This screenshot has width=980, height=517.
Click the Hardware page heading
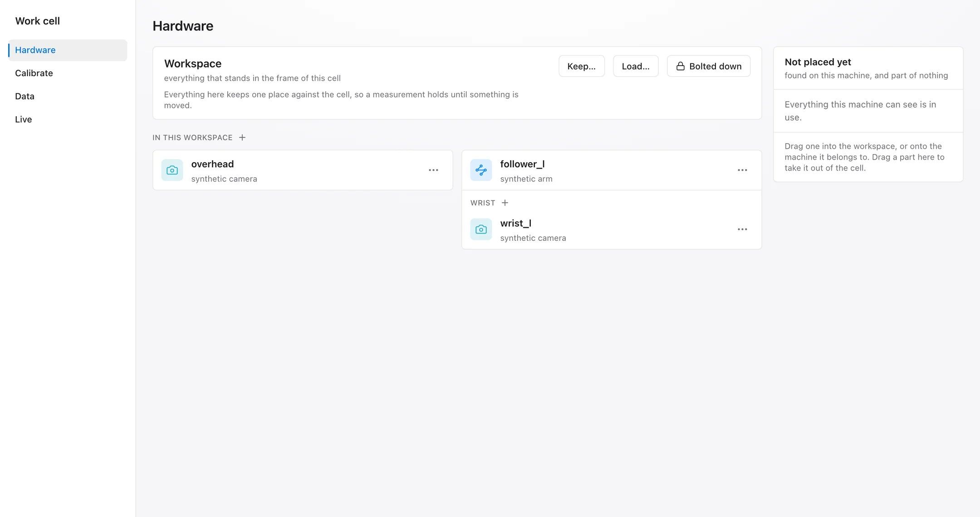[183, 26]
